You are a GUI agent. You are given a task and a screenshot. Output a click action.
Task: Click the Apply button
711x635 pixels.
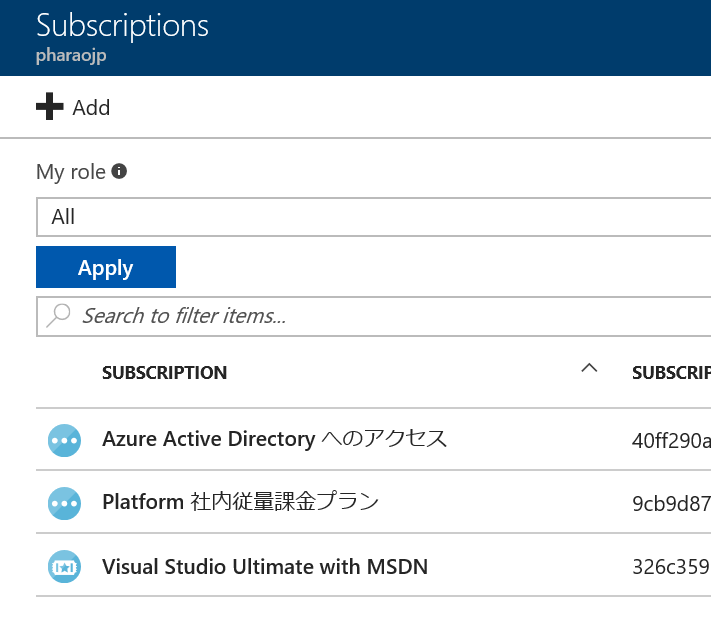click(x=106, y=267)
